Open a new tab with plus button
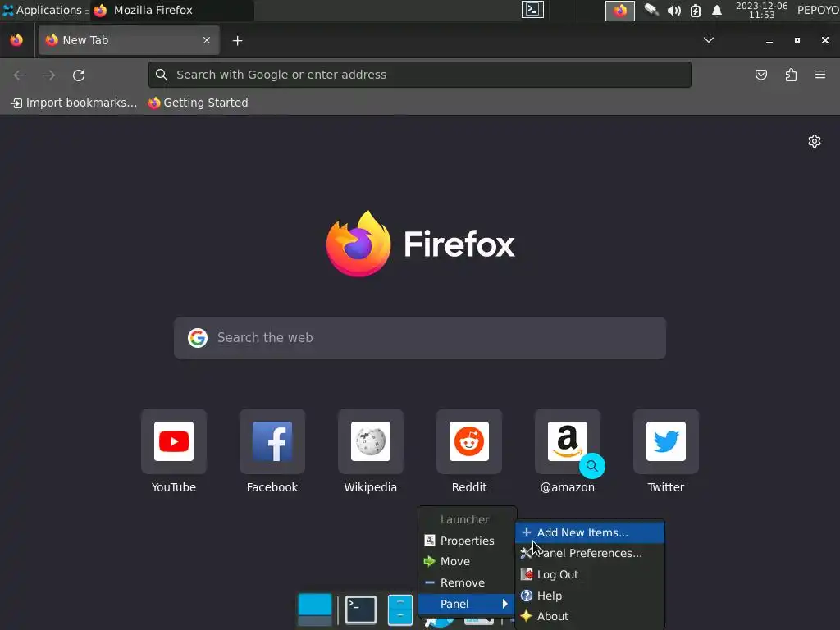 237,41
